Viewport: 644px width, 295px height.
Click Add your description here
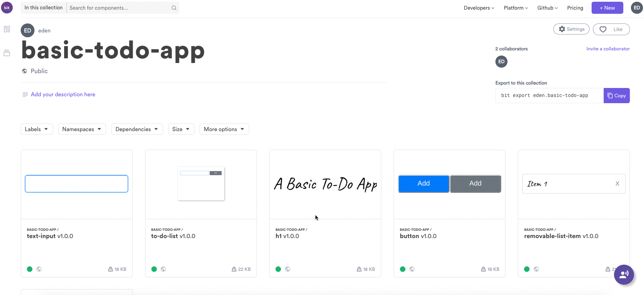[63, 95]
